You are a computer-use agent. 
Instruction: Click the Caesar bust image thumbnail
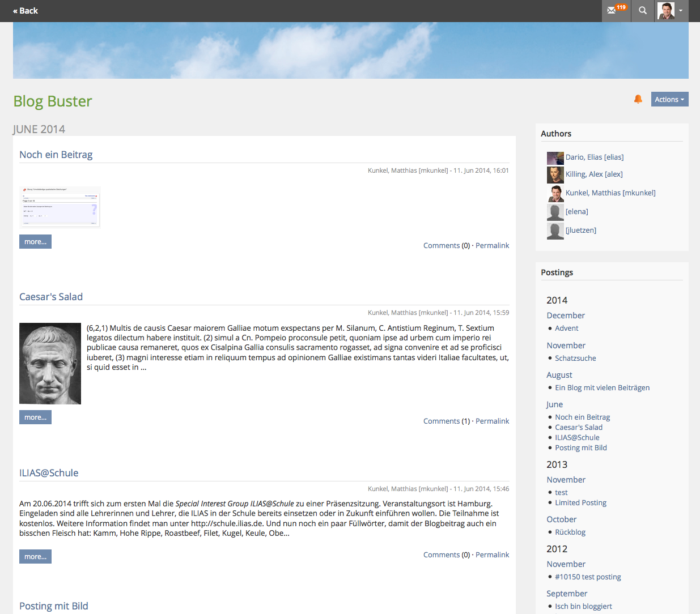coord(50,363)
